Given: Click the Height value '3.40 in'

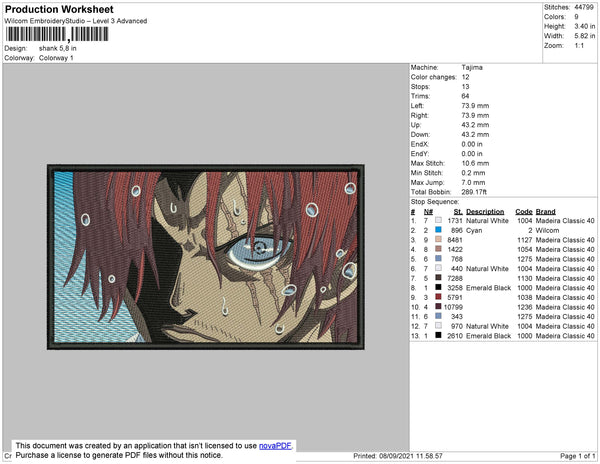Looking at the screenshot, I should [584, 26].
